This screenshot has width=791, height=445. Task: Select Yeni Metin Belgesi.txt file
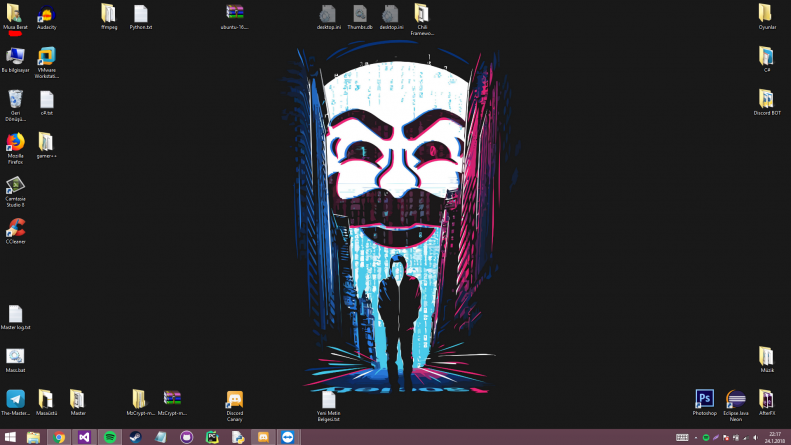[328, 406]
